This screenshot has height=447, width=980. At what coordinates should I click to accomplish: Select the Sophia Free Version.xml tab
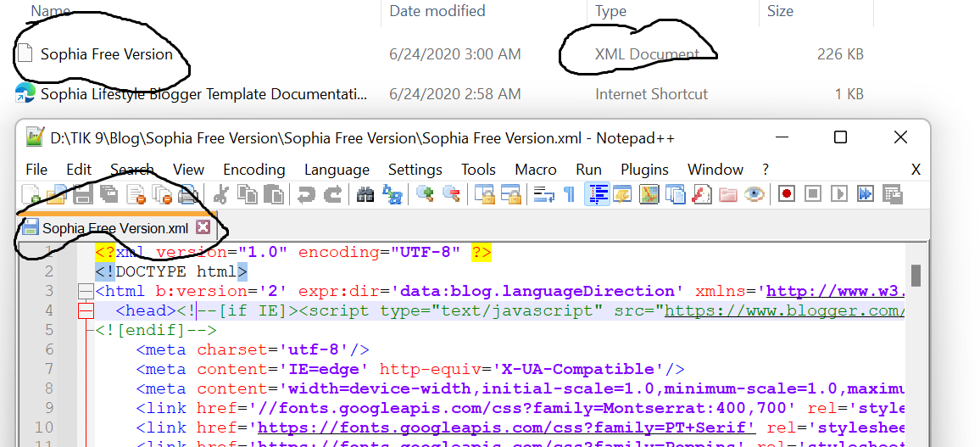click(115, 228)
